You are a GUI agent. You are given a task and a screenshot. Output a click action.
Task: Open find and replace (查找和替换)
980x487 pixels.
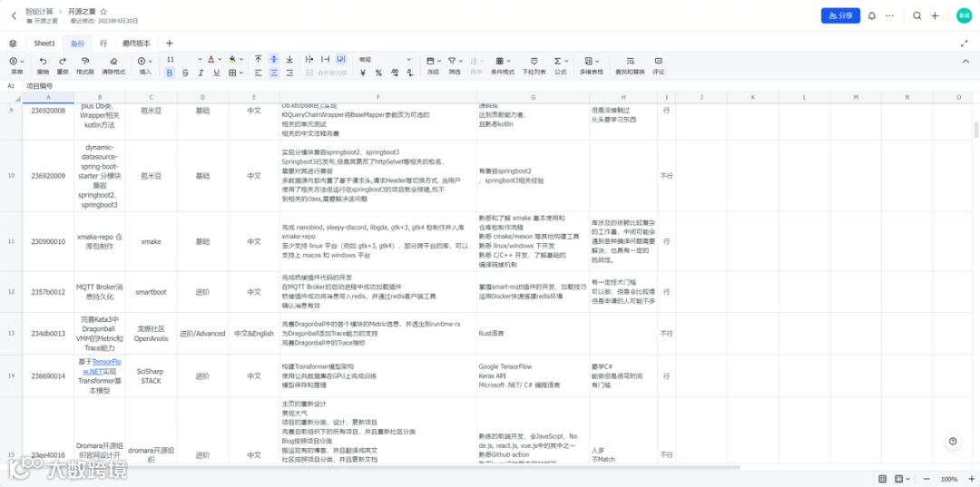630,65
